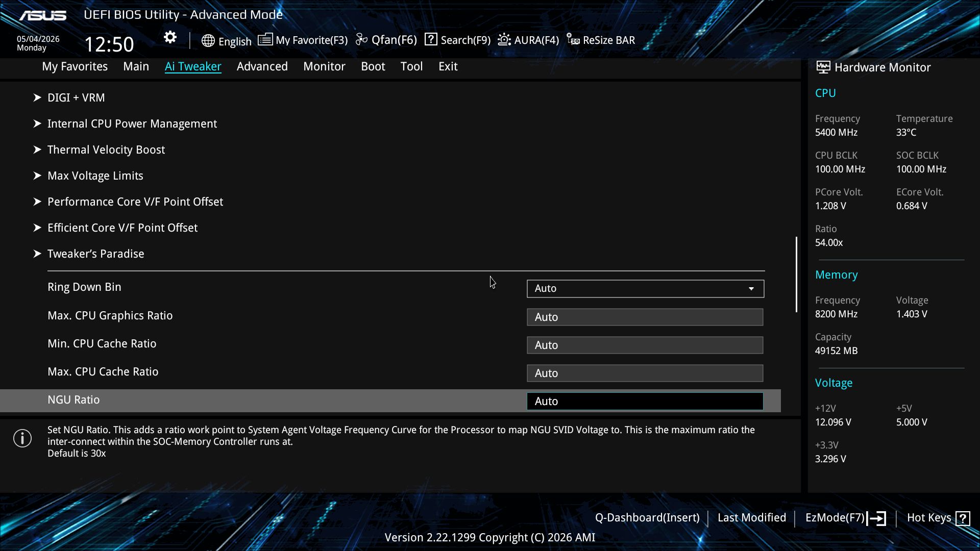Click the 1.403 V memory voltage

912,314
